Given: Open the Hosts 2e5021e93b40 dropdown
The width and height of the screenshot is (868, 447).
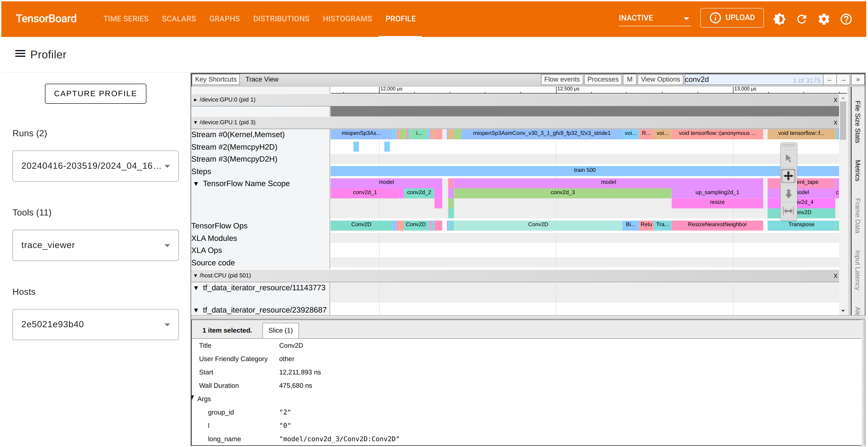Looking at the screenshot, I should pyautogui.click(x=96, y=325).
